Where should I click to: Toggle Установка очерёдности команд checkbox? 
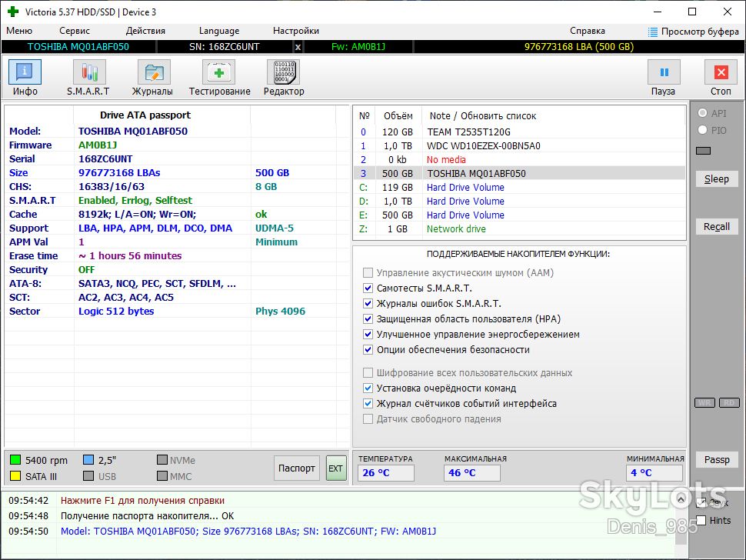pos(368,388)
